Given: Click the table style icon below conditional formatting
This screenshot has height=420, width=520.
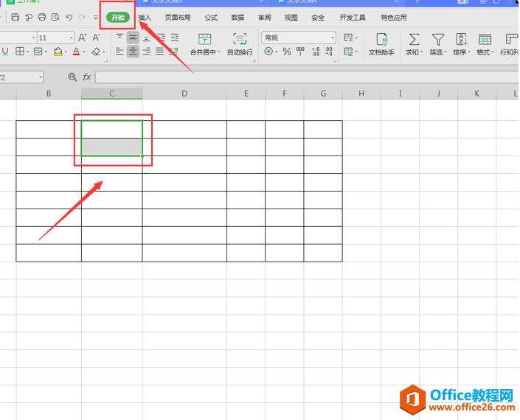Looking at the screenshot, I should tap(348, 52).
